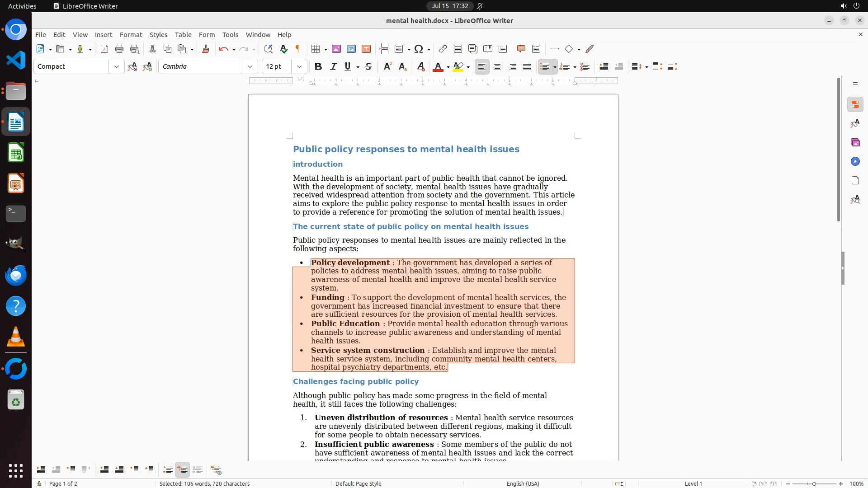Insert a special character with Omega icon

point(419,49)
